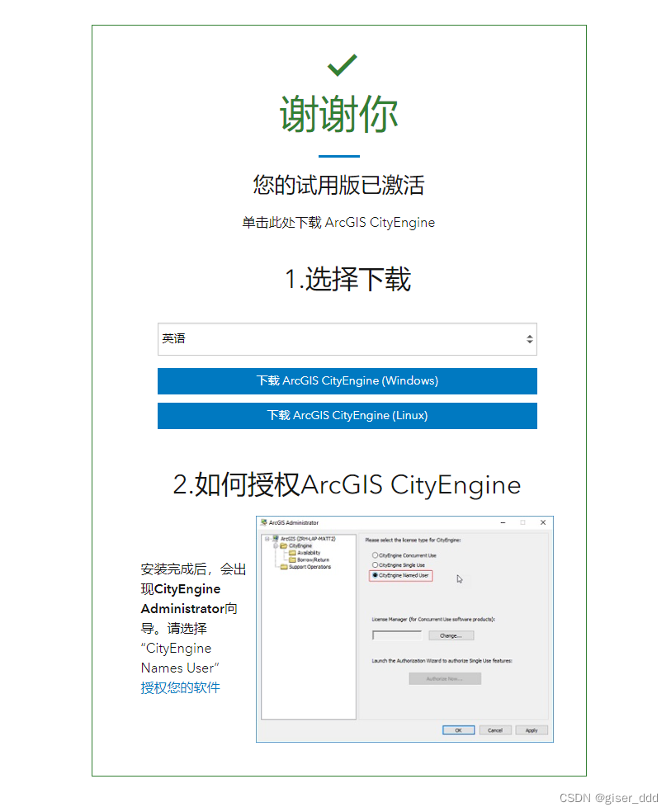This screenshot has height=812, width=671.
Task: Click the Authorize Now... button in ArcGIS Administrator
Action: pyautogui.click(x=445, y=678)
